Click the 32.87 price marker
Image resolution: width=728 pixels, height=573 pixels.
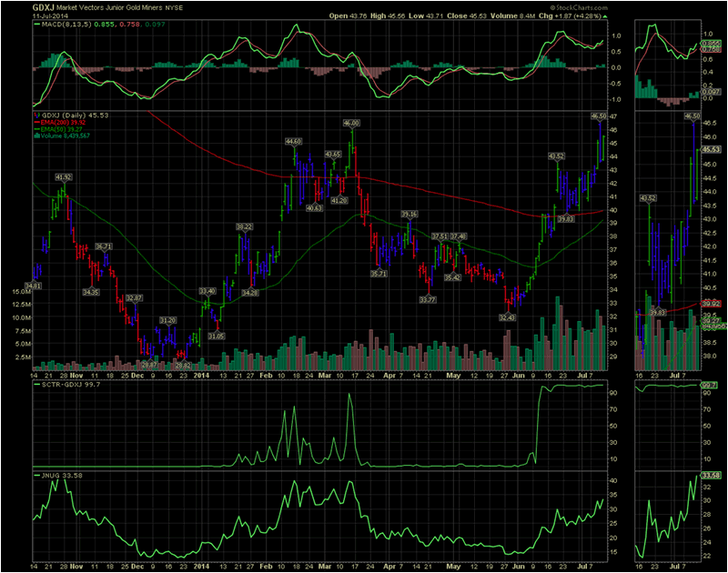tap(134, 297)
